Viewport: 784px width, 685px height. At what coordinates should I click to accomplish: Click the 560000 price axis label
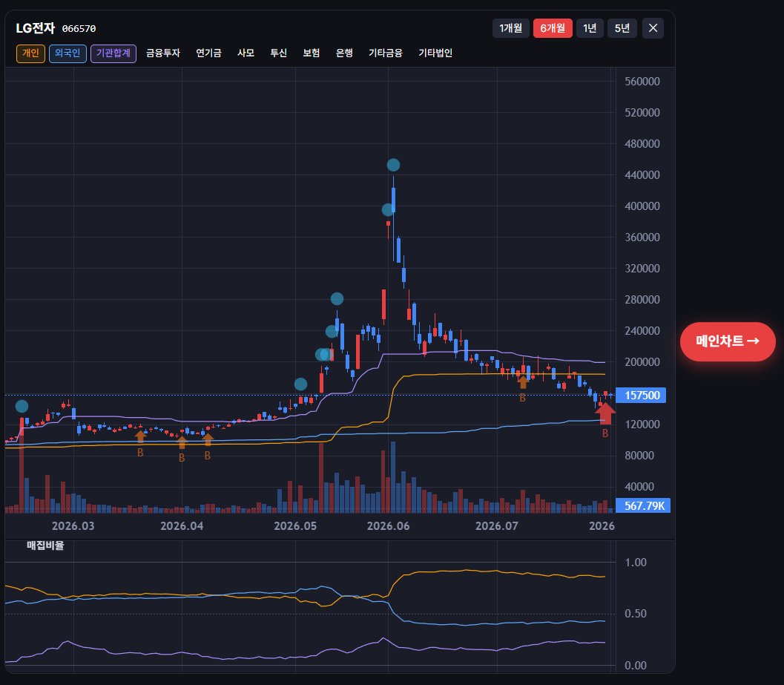click(x=642, y=82)
